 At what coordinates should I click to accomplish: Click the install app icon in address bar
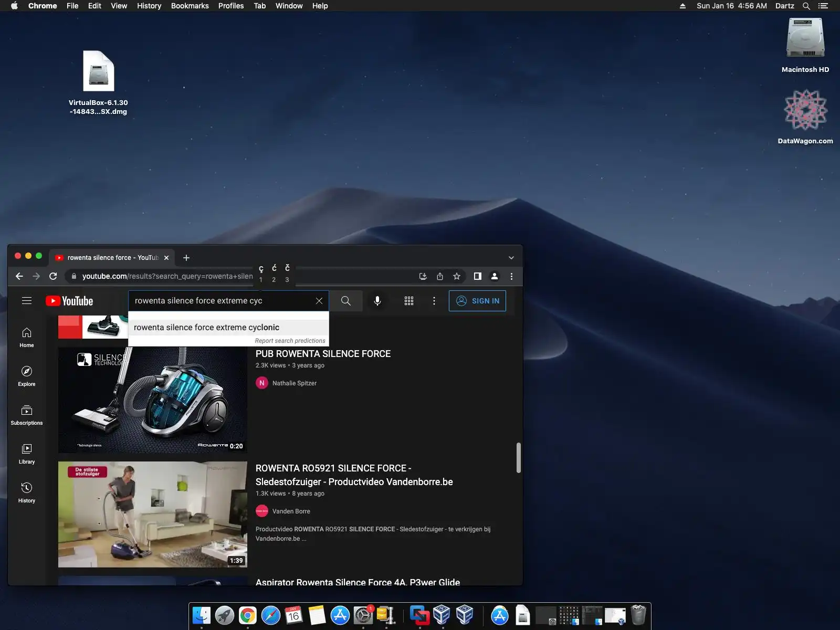(423, 276)
